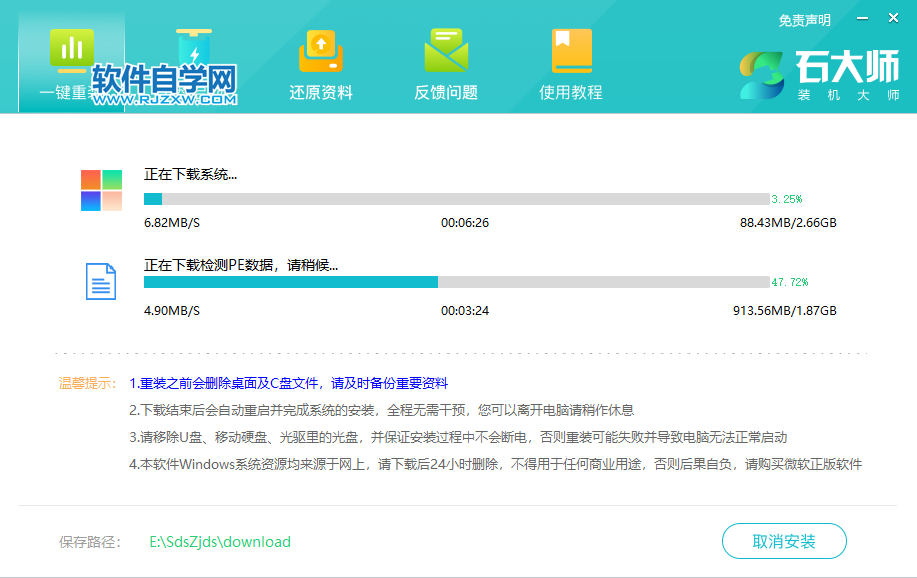Click the 石大师 logo icon
Image resolution: width=917 pixels, height=578 pixels.
point(761,75)
